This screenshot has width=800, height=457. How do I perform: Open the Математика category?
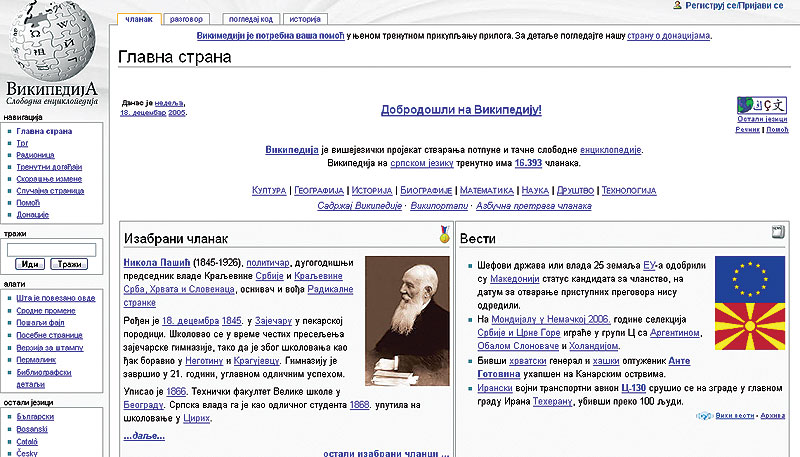tap(487, 191)
